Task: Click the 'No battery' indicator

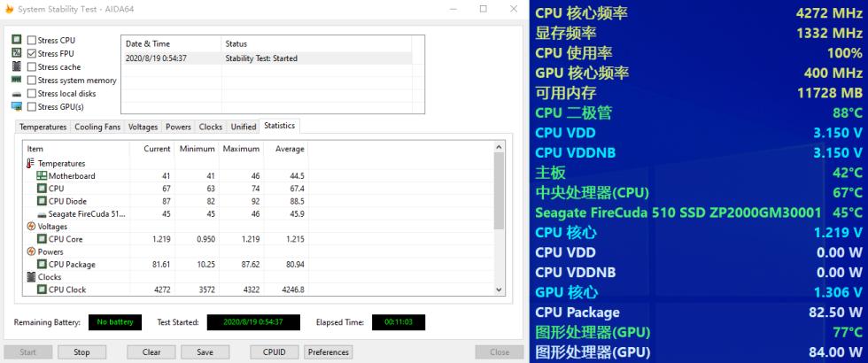Action: [115, 322]
